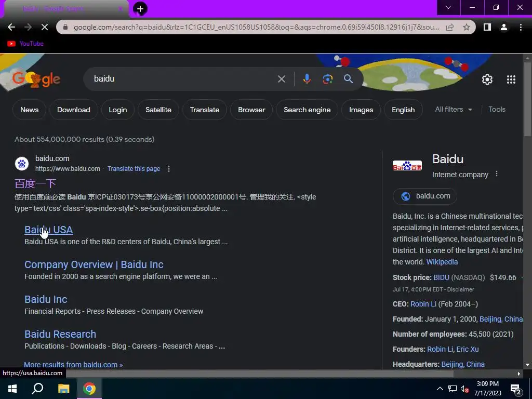
Task: Bookmark this page with the star
Action: [467, 27]
